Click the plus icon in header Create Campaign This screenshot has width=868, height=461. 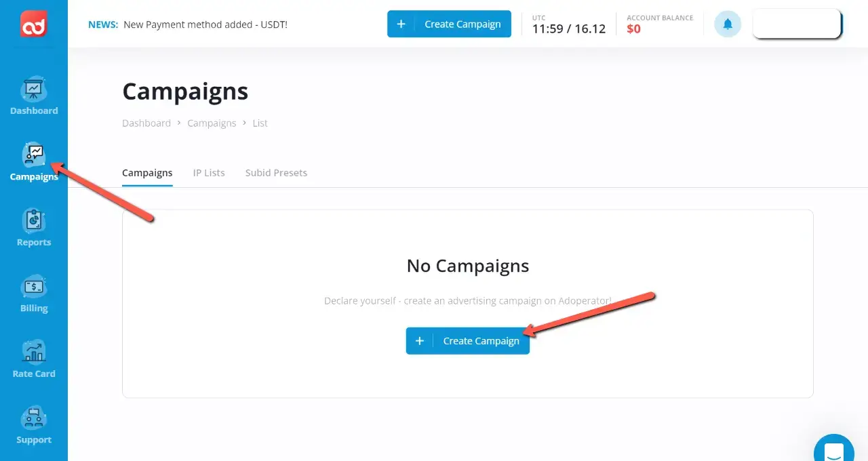pos(401,24)
